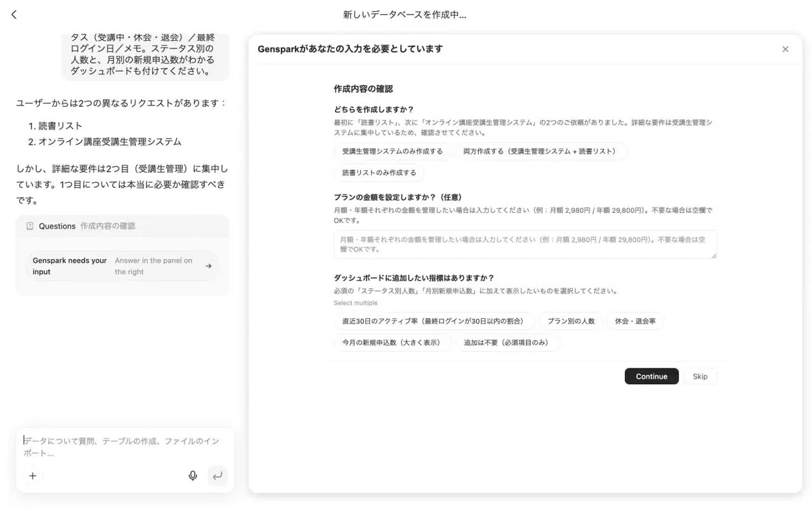This screenshot has height=508, width=812.
Task: Click list item オンライン講座受講生管理システム
Action: pyautogui.click(x=110, y=142)
